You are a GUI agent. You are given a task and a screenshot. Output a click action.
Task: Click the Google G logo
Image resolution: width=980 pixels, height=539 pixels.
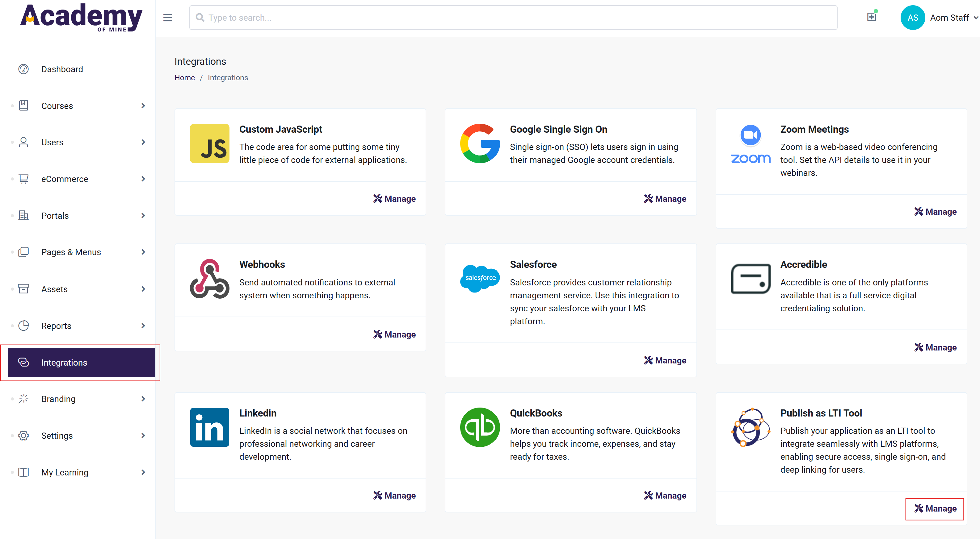tap(480, 143)
